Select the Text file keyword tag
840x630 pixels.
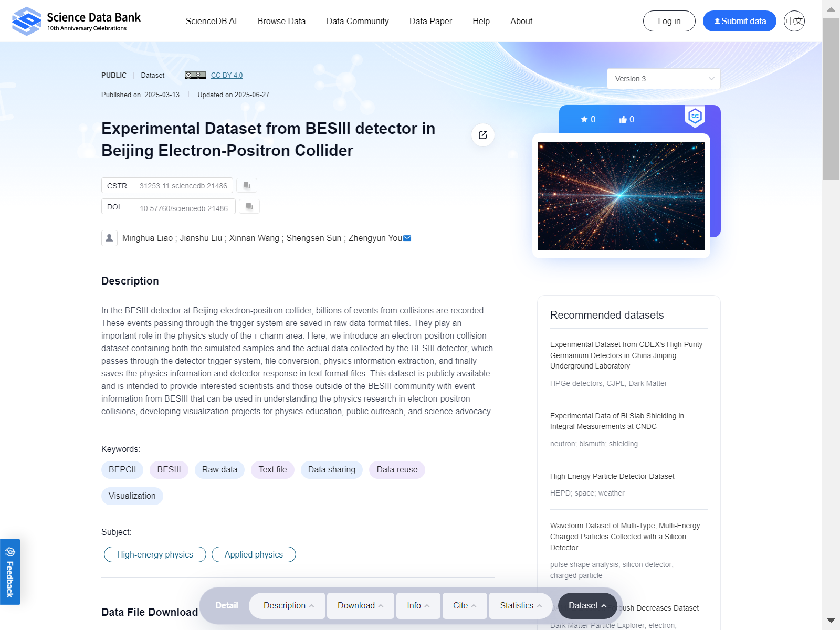click(x=272, y=470)
